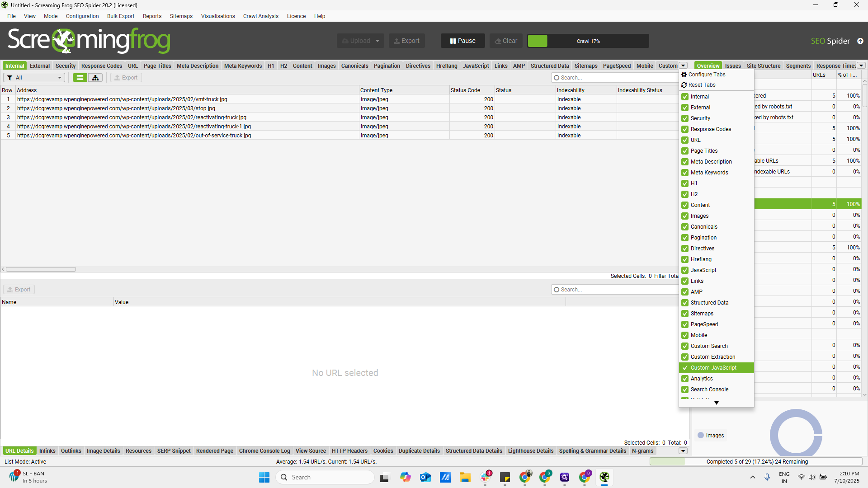868x488 pixels.
Task: Click the Screaming Frog taskbar icon
Action: [x=604, y=477]
